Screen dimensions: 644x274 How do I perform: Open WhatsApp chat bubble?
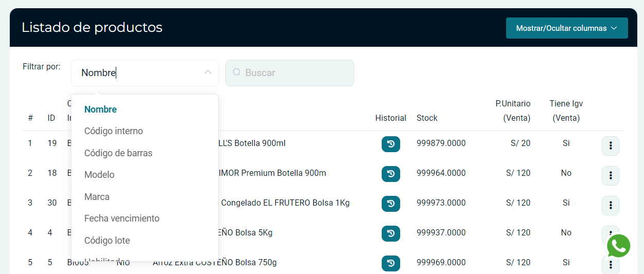[x=618, y=246]
